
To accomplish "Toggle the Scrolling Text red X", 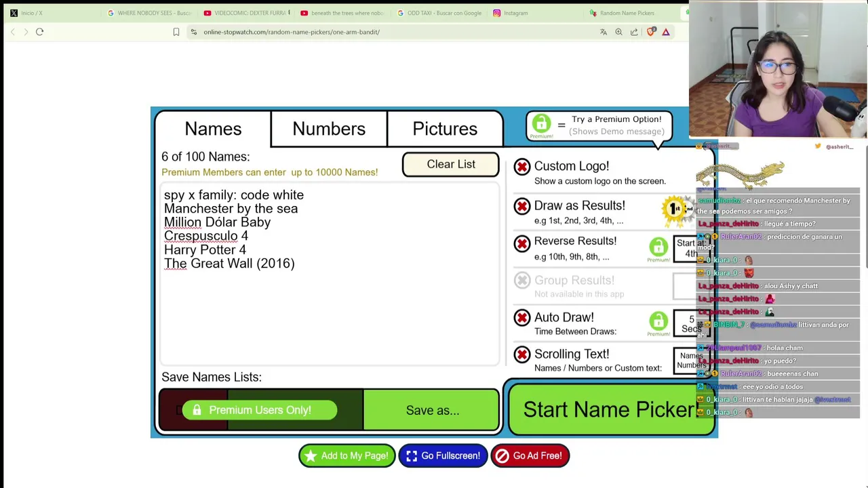I will click(522, 354).
